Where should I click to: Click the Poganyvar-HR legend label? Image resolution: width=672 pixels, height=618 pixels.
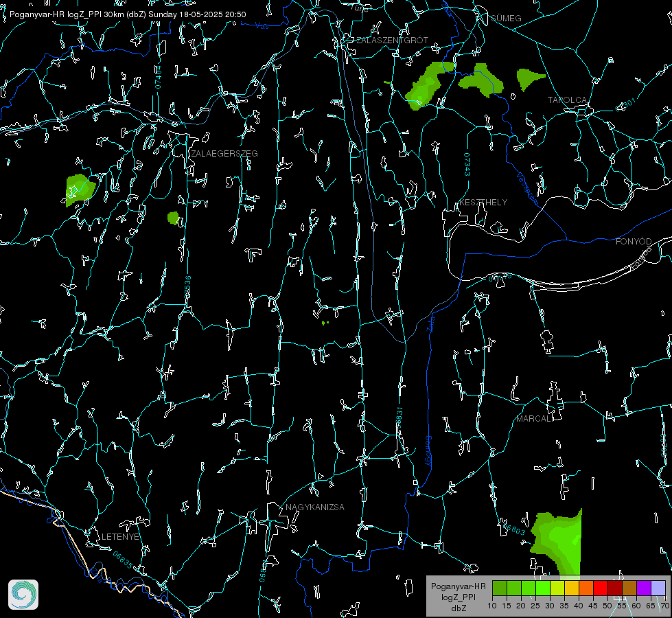pos(458,586)
